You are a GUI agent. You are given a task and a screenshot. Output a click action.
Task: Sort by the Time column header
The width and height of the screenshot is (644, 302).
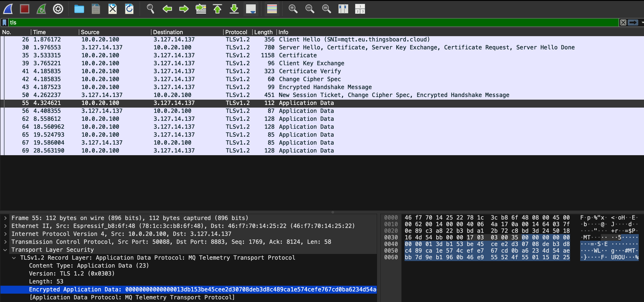pyautogui.click(x=55, y=32)
